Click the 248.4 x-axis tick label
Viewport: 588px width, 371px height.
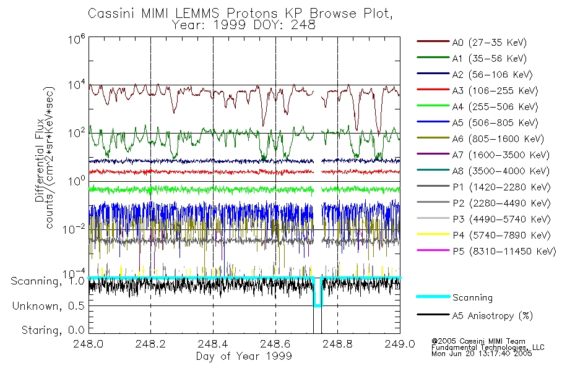(x=213, y=344)
